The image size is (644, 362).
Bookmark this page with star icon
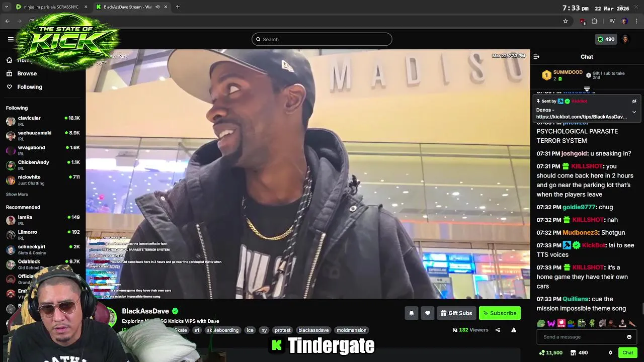click(566, 21)
